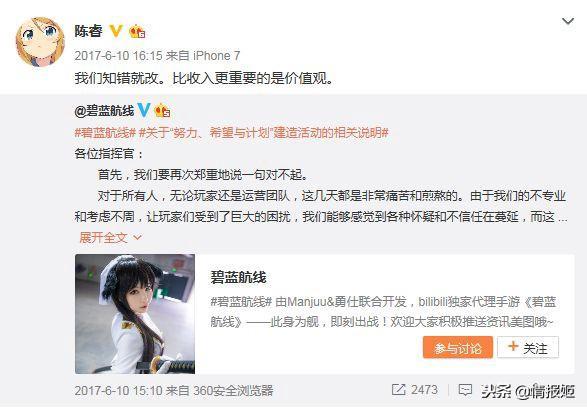Click the comment bubble icon

(x=465, y=390)
